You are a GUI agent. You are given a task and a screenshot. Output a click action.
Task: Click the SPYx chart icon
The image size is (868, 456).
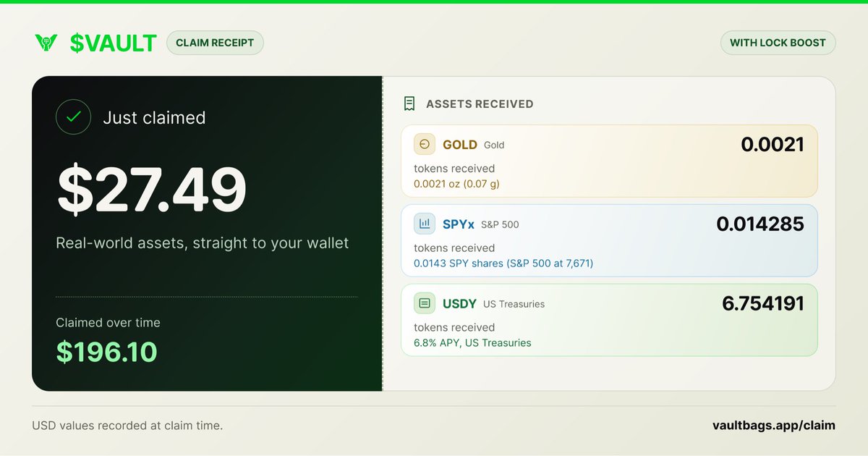click(x=425, y=224)
